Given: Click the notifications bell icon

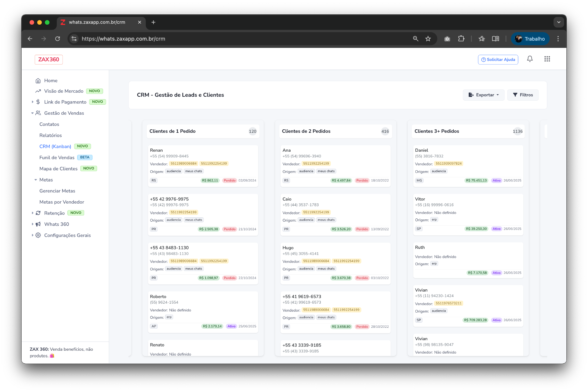Looking at the screenshot, I should pyautogui.click(x=530, y=59).
